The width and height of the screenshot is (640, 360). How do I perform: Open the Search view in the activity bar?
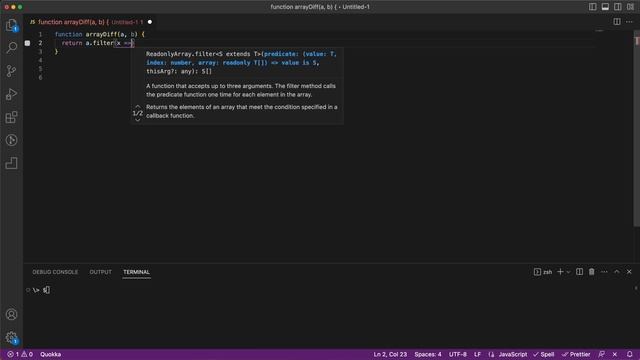click(11, 48)
